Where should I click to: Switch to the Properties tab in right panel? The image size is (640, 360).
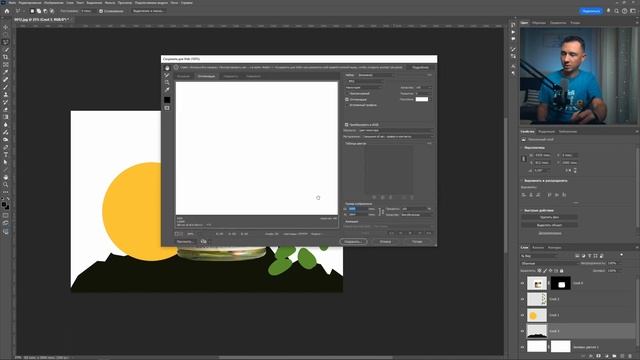(527, 131)
